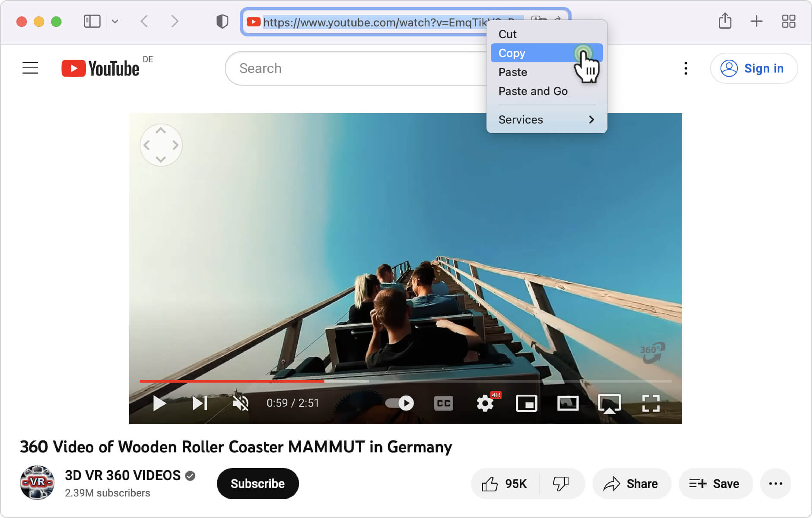Skip to next video button
This screenshot has height=518, width=812.
pyautogui.click(x=200, y=403)
